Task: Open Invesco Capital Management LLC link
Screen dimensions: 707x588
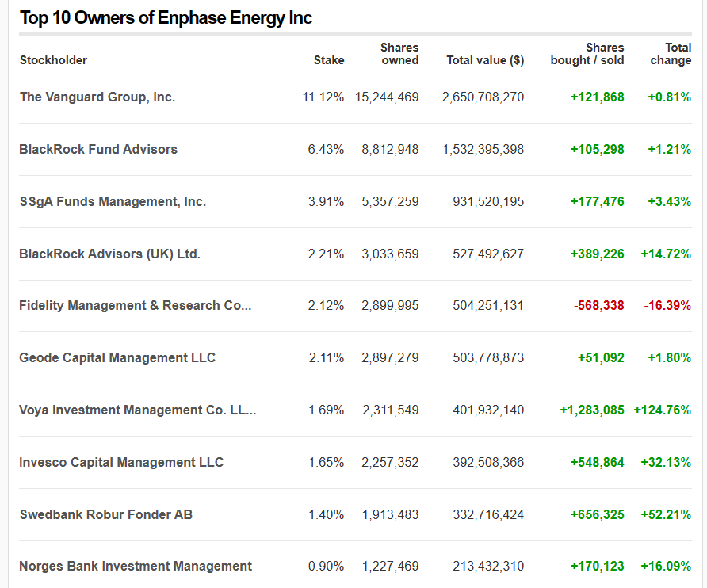Action: coord(121,462)
